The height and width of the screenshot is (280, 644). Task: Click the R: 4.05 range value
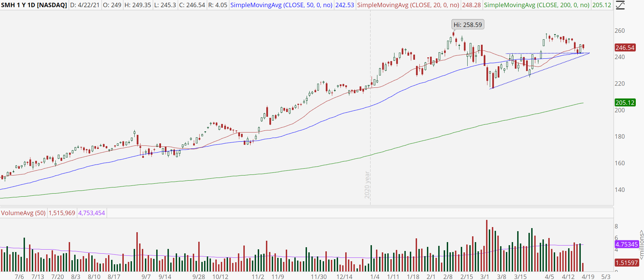(x=218, y=5)
